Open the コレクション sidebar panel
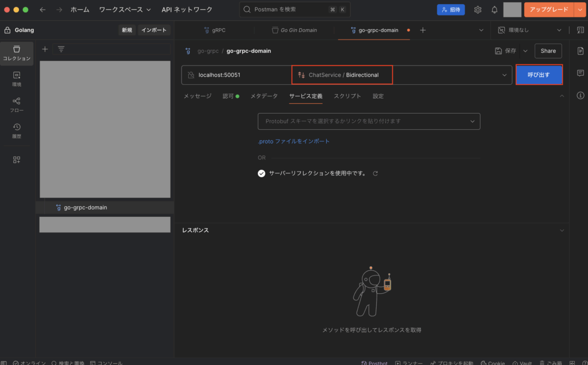The image size is (588, 365). pyautogui.click(x=17, y=53)
